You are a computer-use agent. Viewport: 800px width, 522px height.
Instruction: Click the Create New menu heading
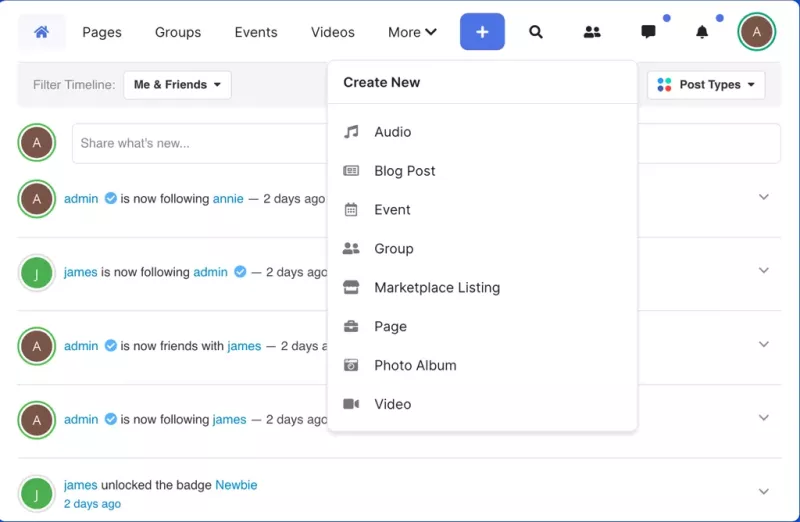[x=382, y=82]
